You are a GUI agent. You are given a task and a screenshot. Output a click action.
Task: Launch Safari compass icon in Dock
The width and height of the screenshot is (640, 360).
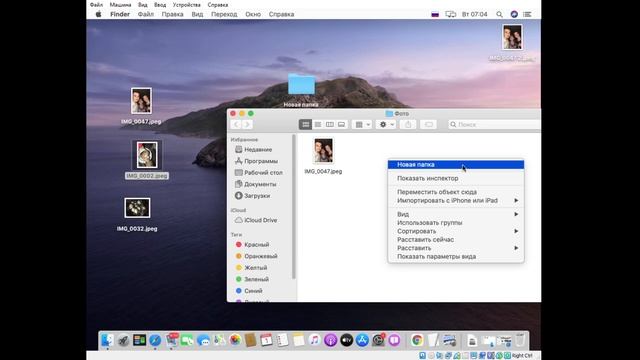pos(155,340)
